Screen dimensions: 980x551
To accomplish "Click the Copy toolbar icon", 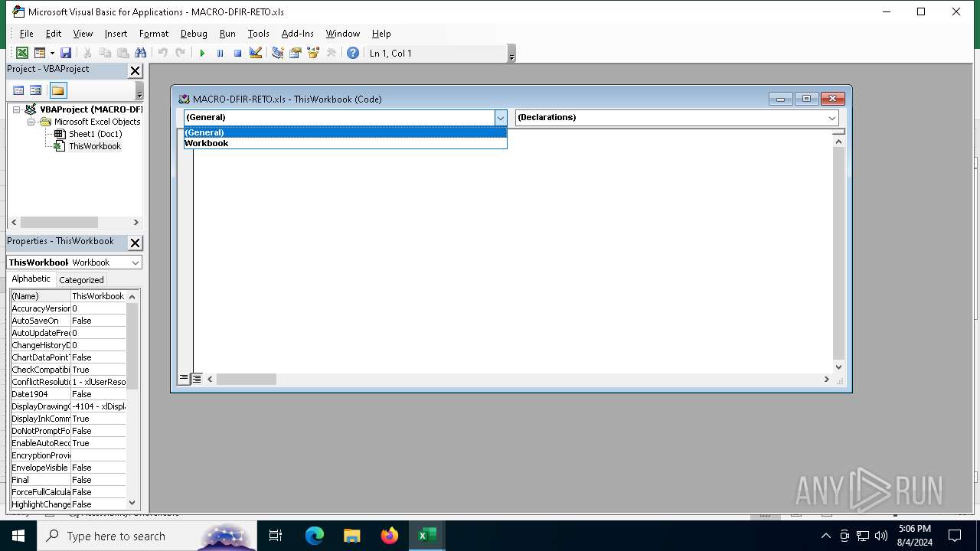I will point(106,53).
